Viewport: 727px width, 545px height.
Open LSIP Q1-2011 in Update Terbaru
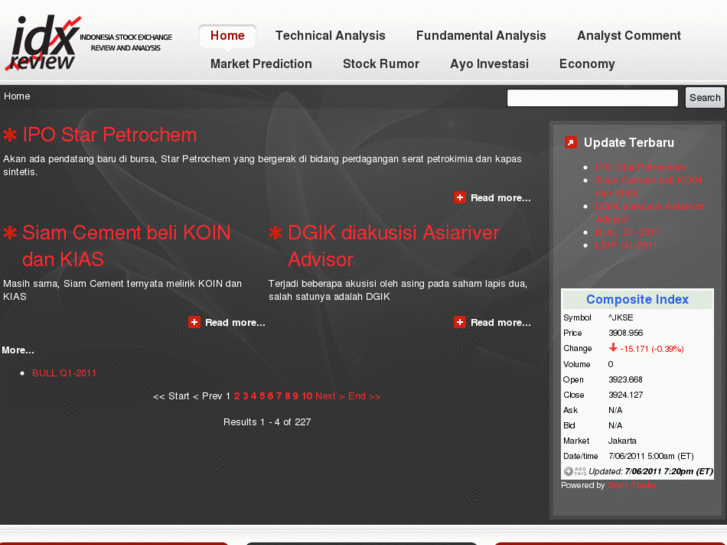click(626, 245)
